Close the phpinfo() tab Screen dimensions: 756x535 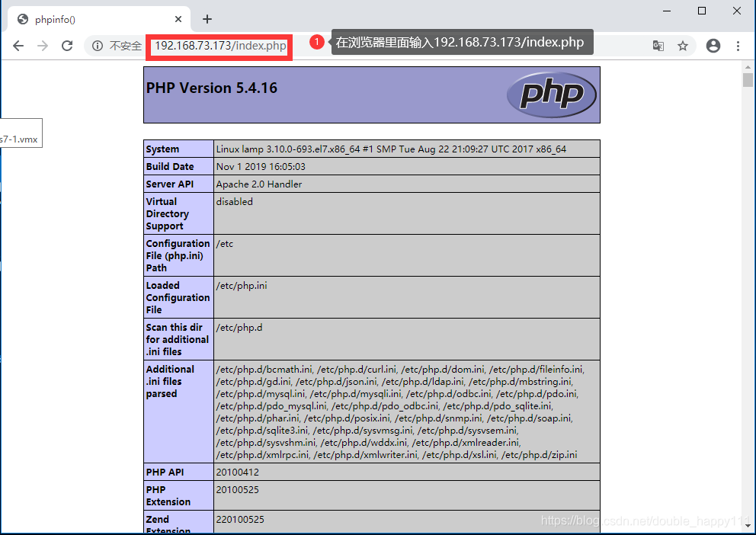point(178,19)
